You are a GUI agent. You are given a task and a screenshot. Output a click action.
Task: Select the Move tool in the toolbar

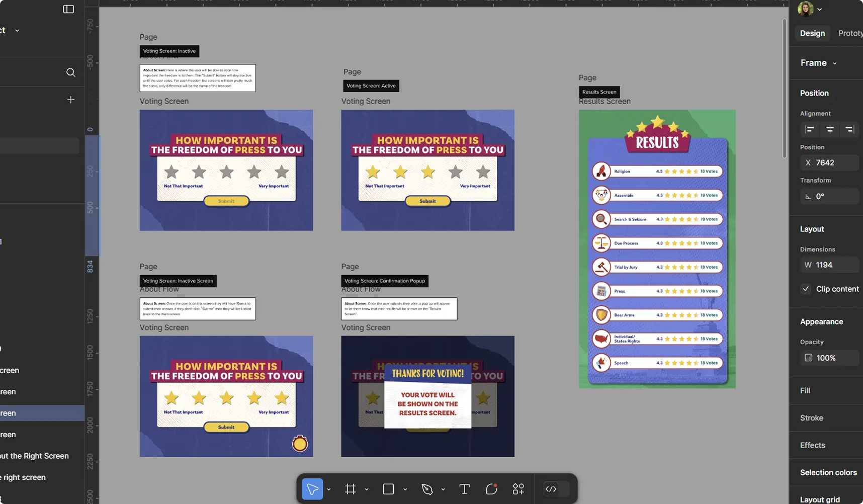pyautogui.click(x=312, y=489)
